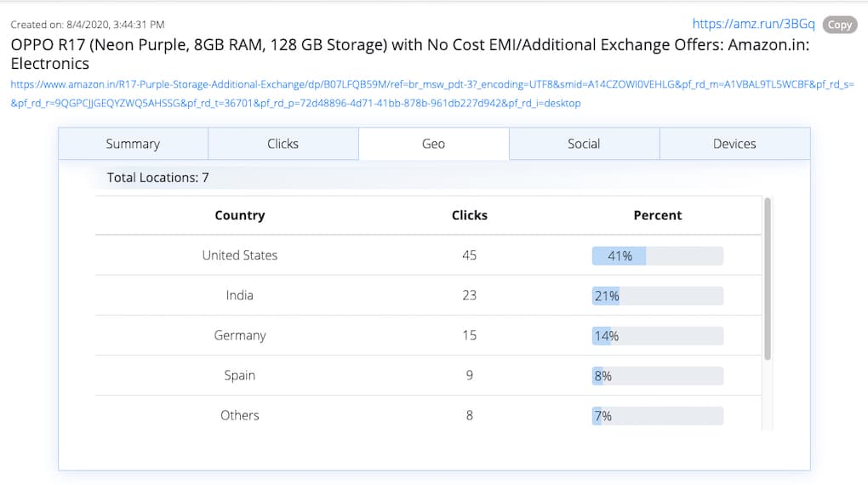Pick the Spain country entry
The width and height of the screenshot is (868, 485).
(x=239, y=375)
